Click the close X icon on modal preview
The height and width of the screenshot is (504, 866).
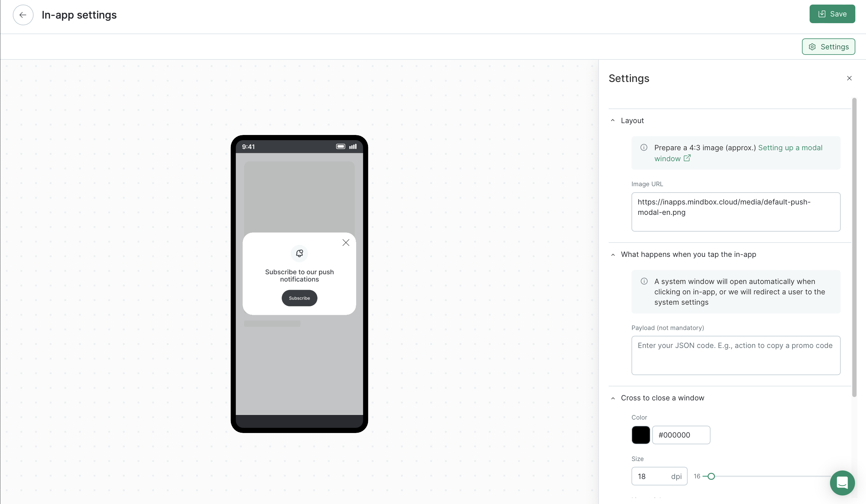[346, 242]
